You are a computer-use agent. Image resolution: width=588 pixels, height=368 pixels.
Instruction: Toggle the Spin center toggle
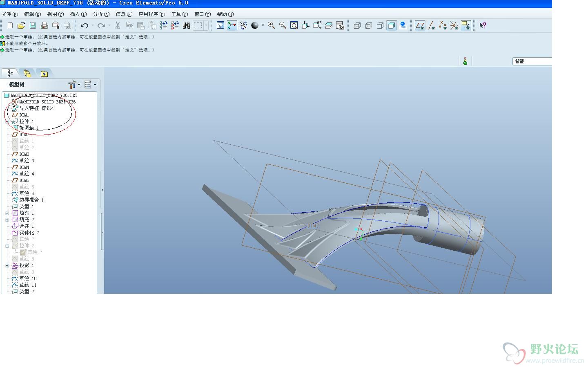tap(232, 25)
